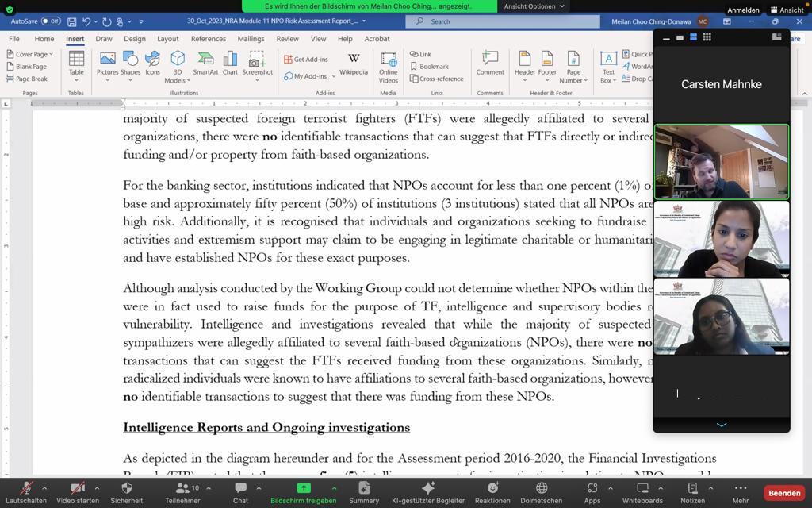Open Reaktionen in the Zoom toolbar
The height and width of the screenshot is (508, 812).
click(492, 492)
